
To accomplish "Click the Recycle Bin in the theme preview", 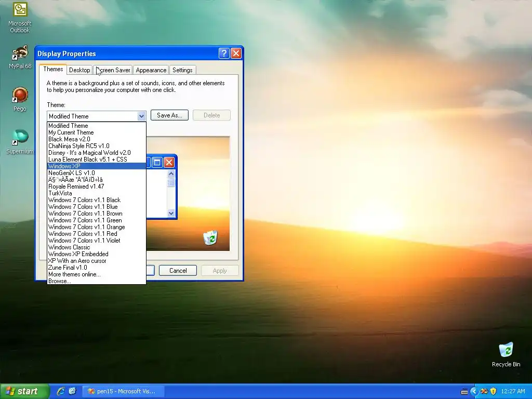I will [x=210, y=237].
